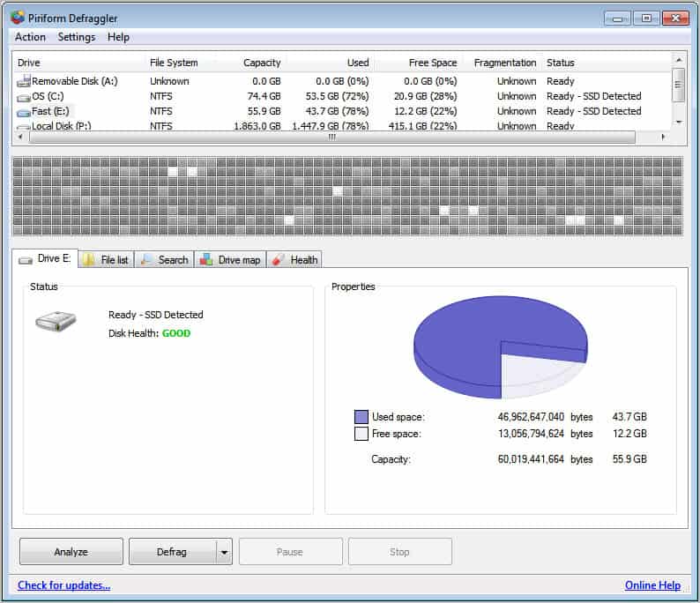
Task: Open the Action menu
Action: pos(30,37)
